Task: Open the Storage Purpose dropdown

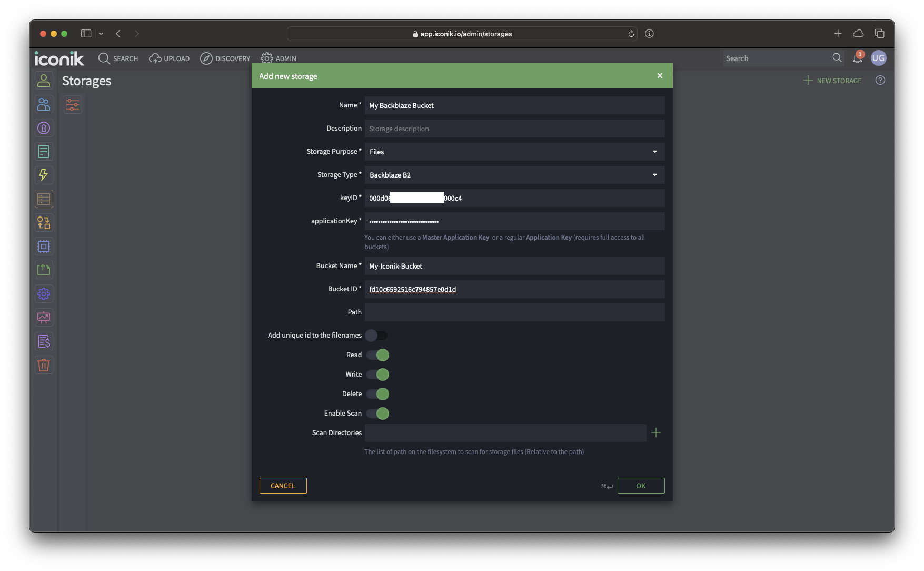Action: [514, 152]
